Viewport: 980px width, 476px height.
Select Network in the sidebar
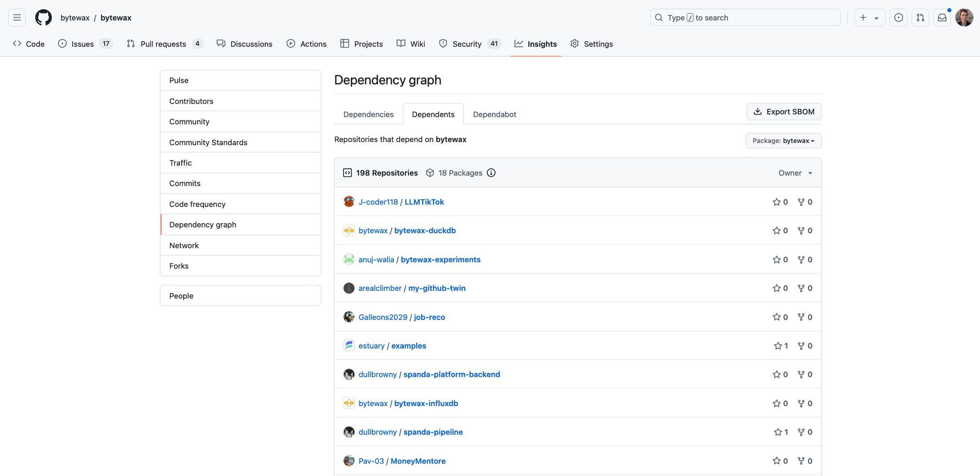pos(241,245)
